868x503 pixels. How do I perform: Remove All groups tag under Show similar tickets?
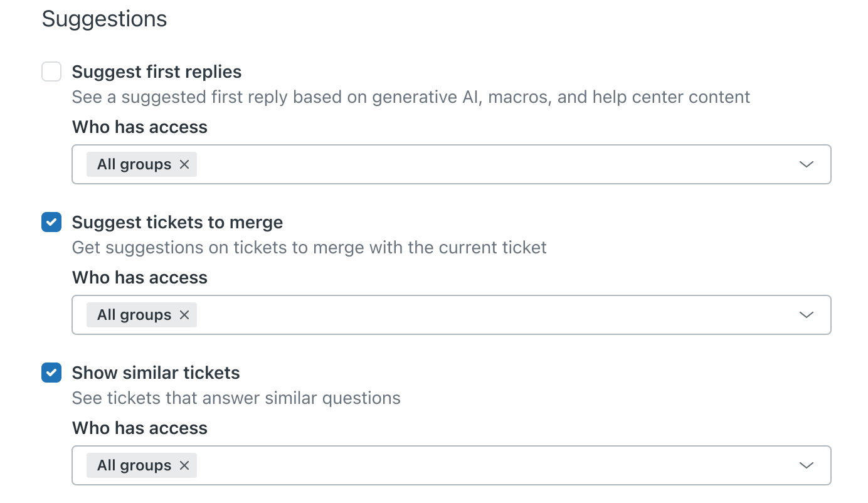tap(184, 465)
